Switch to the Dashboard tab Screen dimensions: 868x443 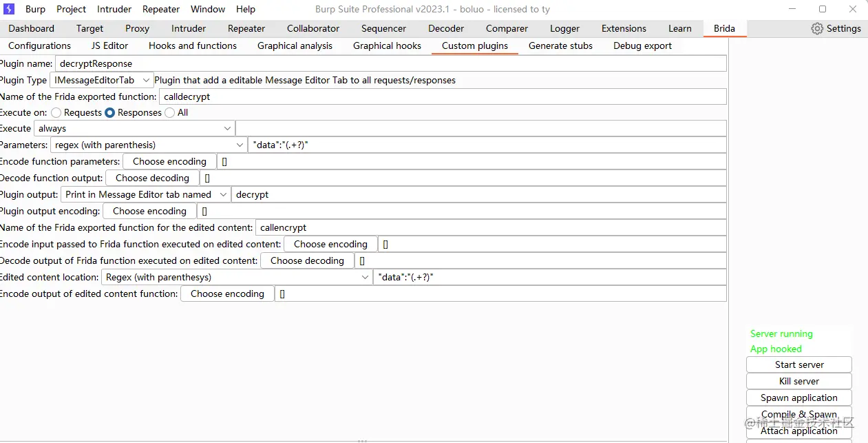pyautogui.click(x=31, y=28)
